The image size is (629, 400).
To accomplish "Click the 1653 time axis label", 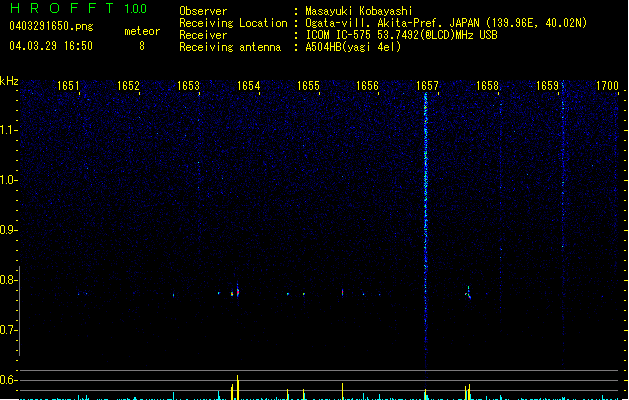I will pos(188,86).
